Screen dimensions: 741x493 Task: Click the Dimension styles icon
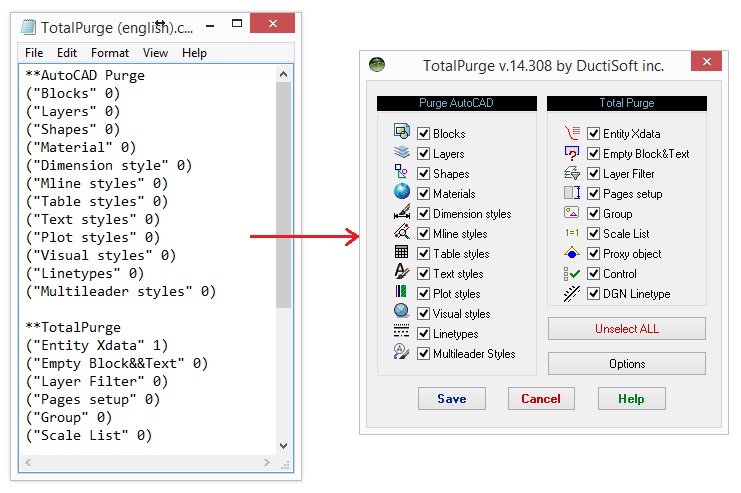(402, 213)
